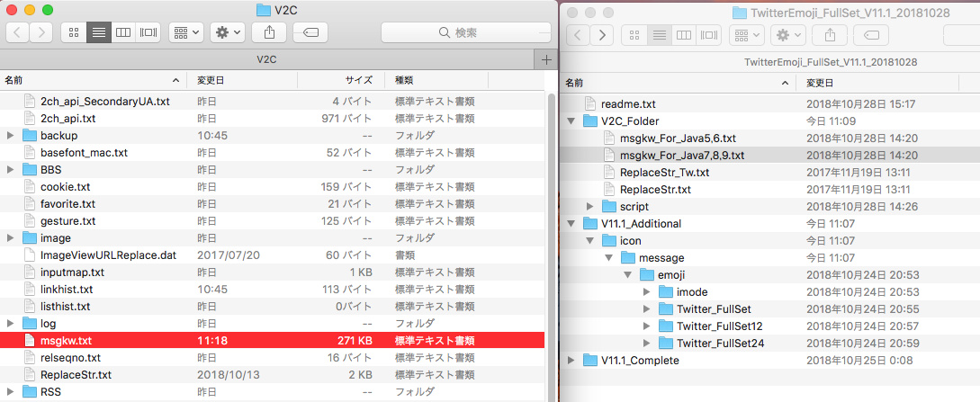Collapse the emoji folder
Viewport: 980px width, 402px height.
[x=627, y=274]
